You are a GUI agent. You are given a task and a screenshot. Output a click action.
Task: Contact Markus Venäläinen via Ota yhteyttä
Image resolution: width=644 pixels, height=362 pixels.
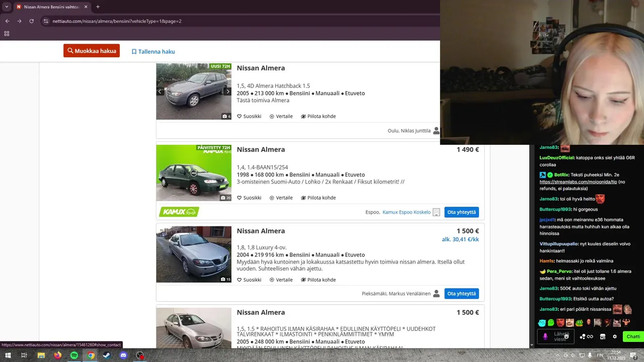(461, 294)
